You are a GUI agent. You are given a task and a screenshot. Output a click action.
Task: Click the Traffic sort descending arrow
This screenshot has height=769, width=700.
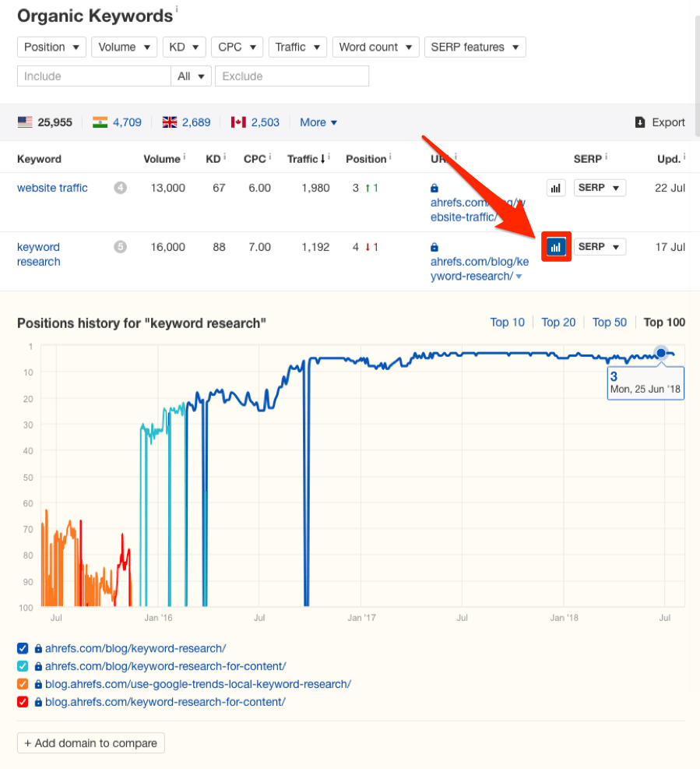tap(322, 159)
